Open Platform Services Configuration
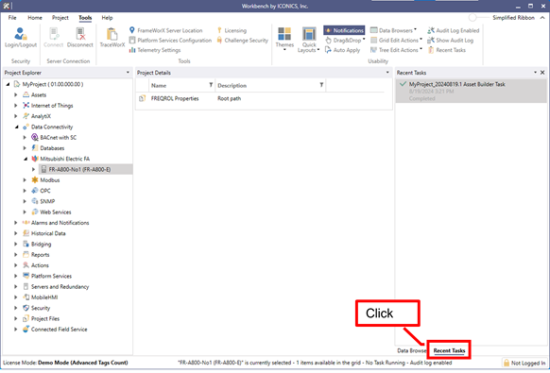Screen dimensions: 550x373 pos(170,40)
